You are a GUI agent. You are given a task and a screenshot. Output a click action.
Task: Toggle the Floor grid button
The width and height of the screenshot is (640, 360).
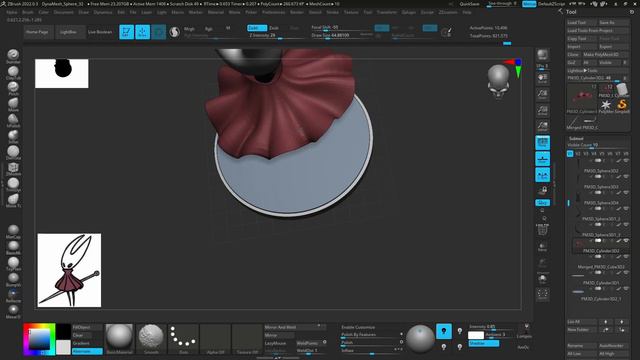(x=542, y=159)
